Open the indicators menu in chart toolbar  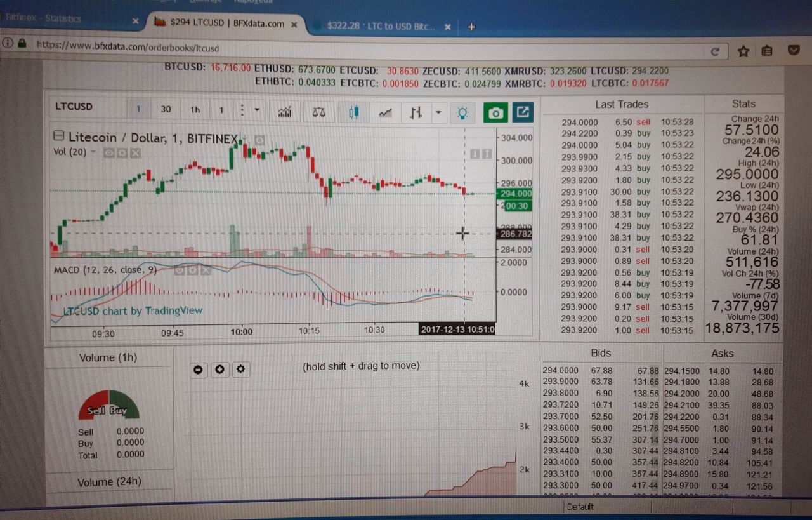coord(285,112)
